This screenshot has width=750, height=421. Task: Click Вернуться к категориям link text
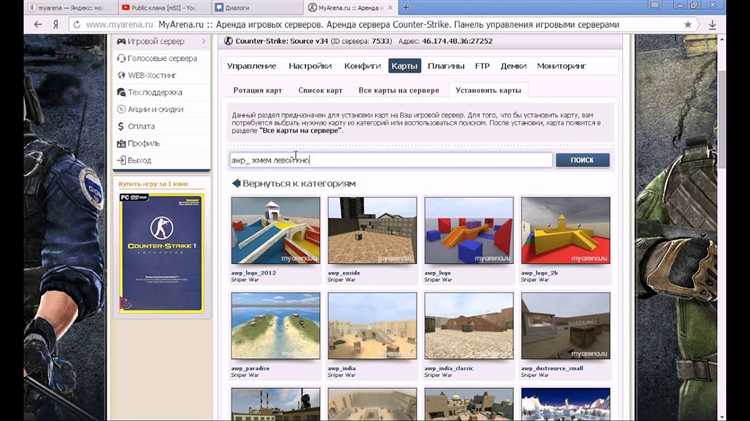coord(299,184)
